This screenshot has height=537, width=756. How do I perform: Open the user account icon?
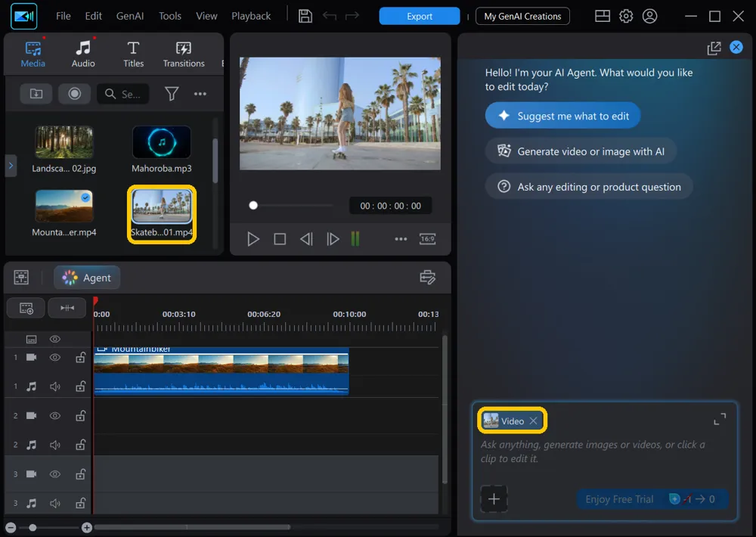click(x=649, y=16)
